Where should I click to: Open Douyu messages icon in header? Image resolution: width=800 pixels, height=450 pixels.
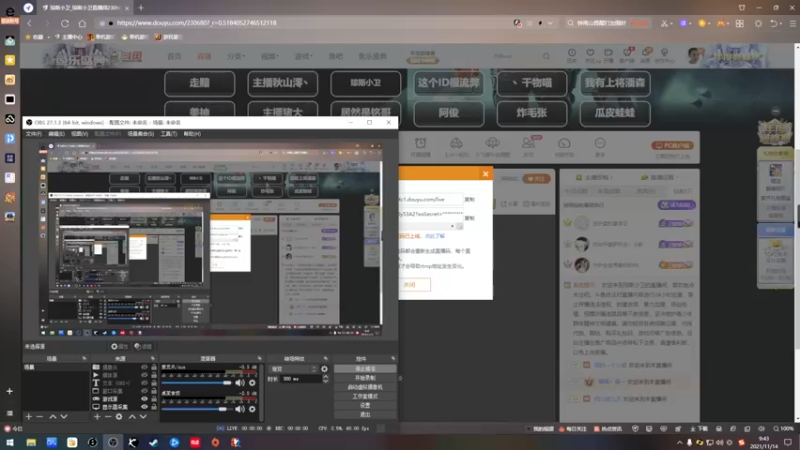(646, 53)
